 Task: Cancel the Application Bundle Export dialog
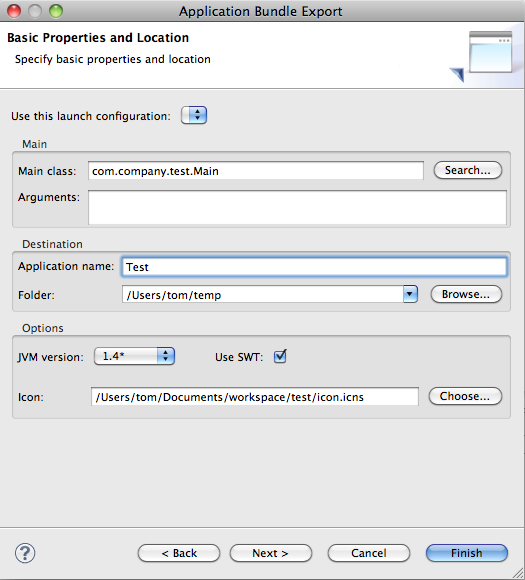pyautogui.click(x=368, y=553)
